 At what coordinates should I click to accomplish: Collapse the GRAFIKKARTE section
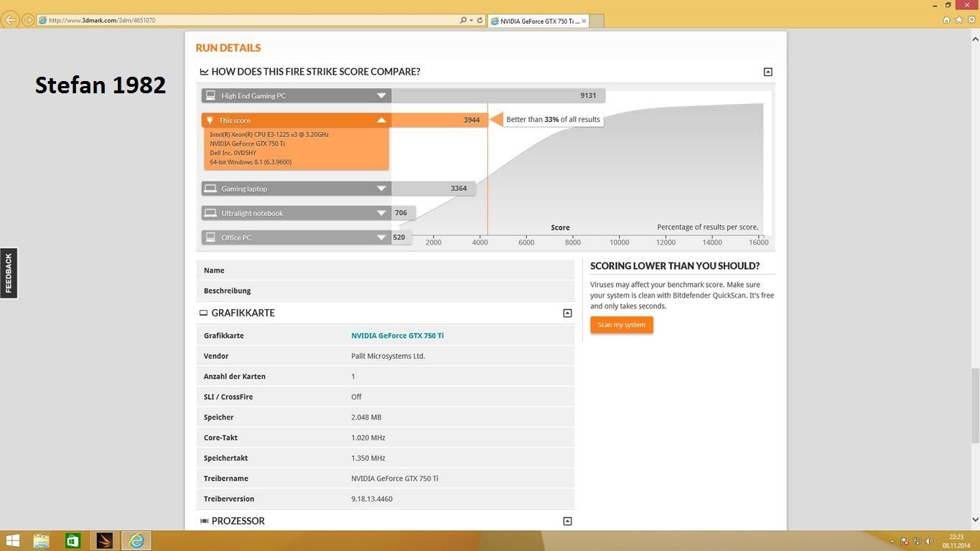tap(567, 313)
